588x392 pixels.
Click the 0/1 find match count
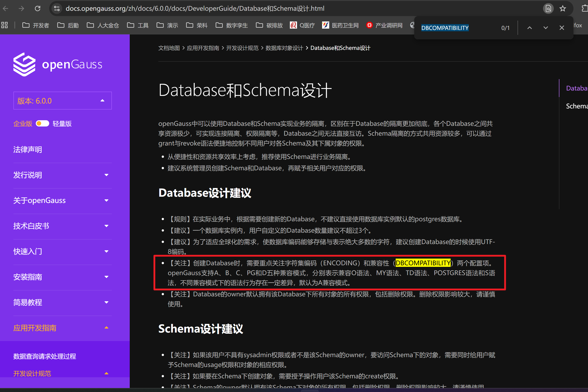point(505,28)
